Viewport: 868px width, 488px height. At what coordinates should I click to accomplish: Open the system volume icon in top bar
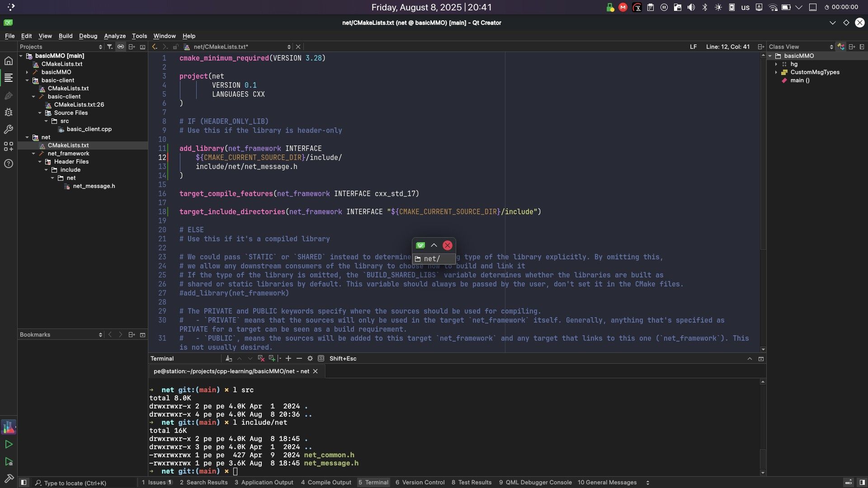click(691, 7)
